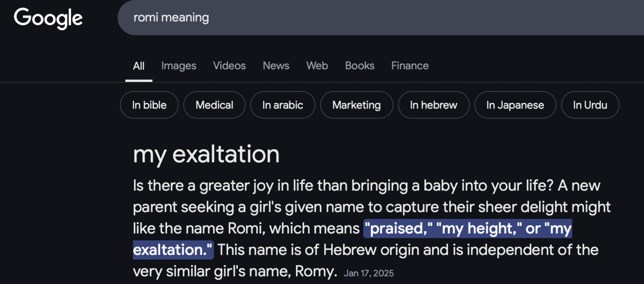Click the Jan 17, 2025 date
The image size is (644, 284).
tap(369, 273)
